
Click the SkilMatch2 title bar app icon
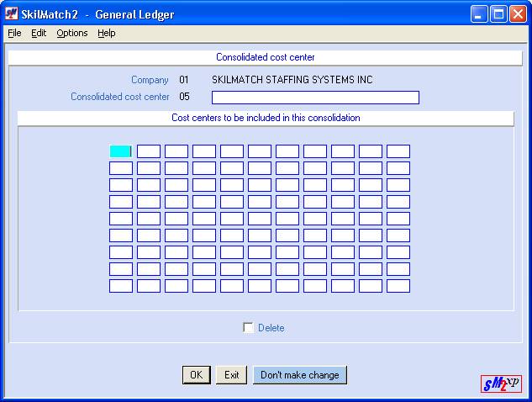pos(11,14)
